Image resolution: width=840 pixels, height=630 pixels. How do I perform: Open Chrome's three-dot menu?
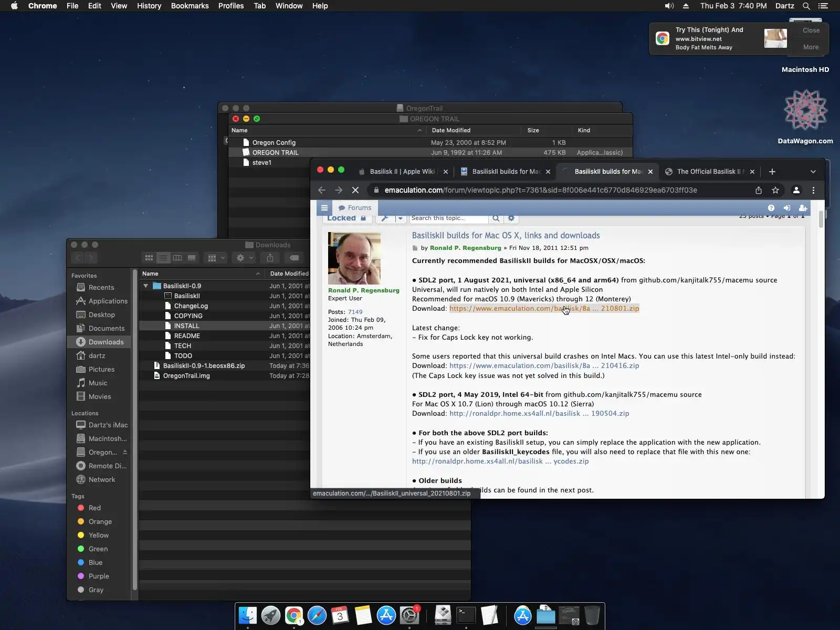(x=813, y=190)
